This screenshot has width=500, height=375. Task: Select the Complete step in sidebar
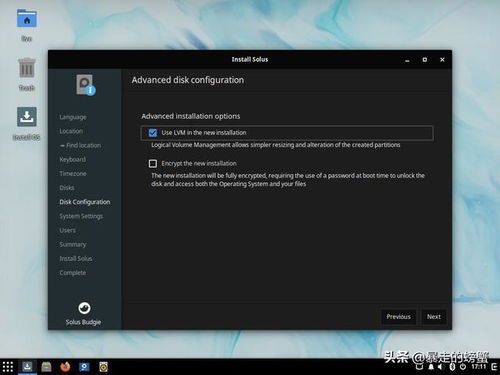pyautogui.click(x=73, y=273)
